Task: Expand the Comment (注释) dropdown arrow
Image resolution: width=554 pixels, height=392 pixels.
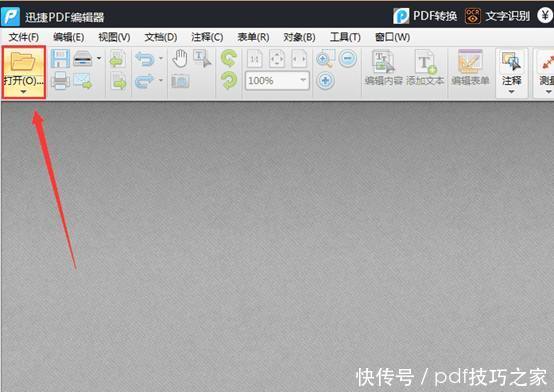Action: click(x=511, y=92)
